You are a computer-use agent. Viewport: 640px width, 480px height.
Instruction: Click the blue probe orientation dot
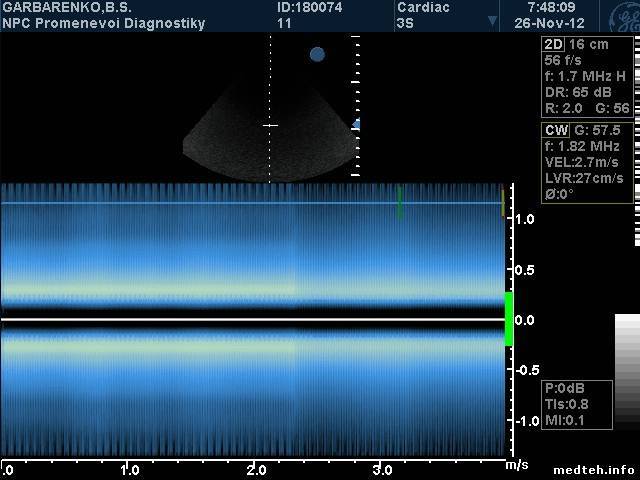[x=317, y=54]
